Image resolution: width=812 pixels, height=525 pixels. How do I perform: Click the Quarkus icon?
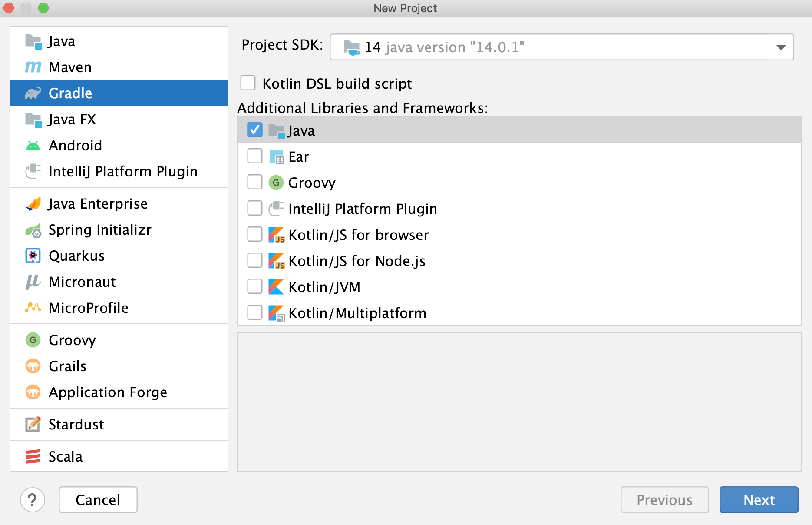pyautogui.click(x=33, y=256)
